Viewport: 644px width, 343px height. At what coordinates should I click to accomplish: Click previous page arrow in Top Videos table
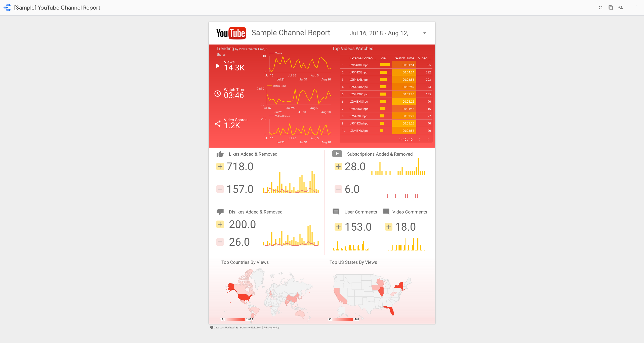(419, 139)
